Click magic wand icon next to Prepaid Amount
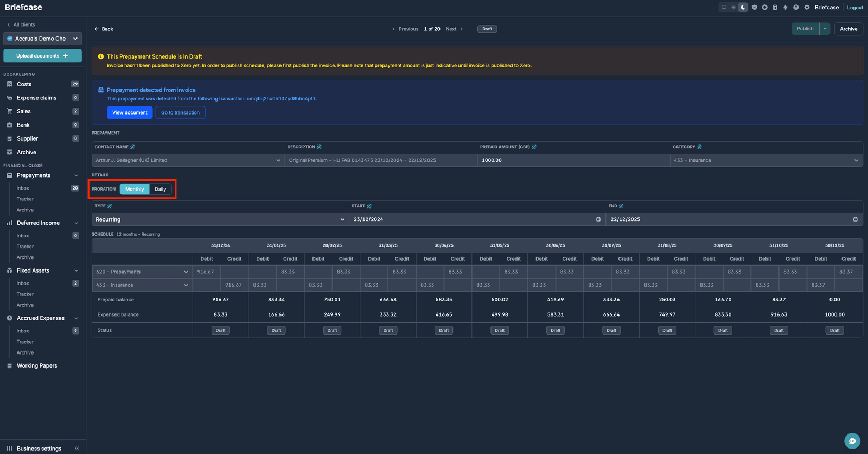Image resolution: width=868 pixels, height=454 pixels. click(x=534, y=147)
